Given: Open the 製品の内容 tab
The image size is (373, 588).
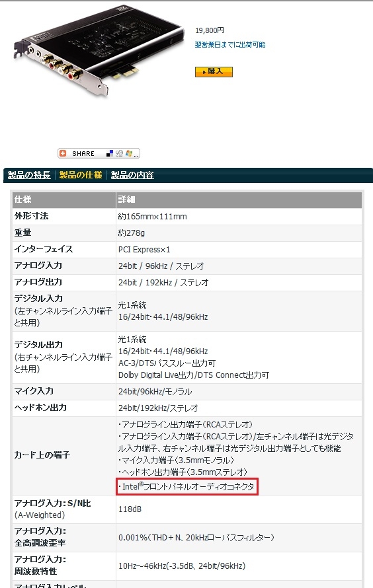Looking at the screenshot, I should click(x=132, y=175).
